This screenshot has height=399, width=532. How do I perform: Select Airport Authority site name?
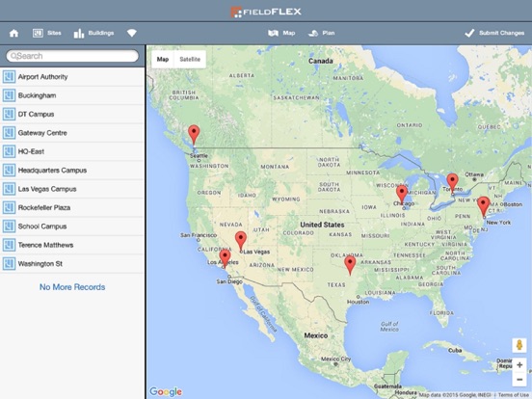42,77
